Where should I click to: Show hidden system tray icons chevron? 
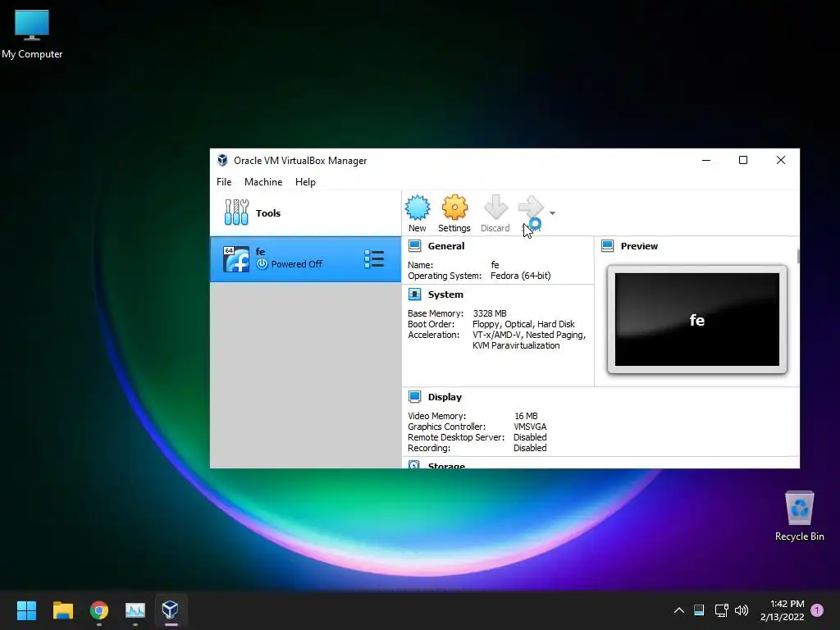tap(678, 610)
